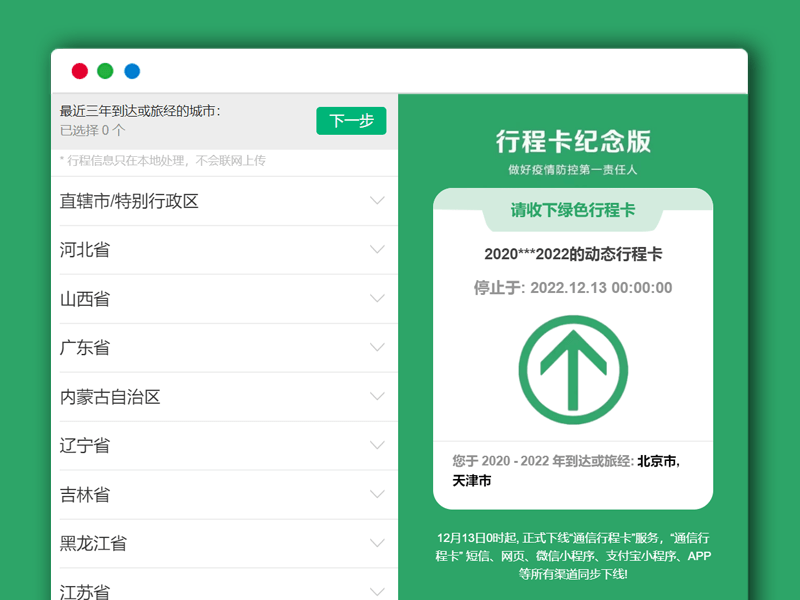The image size is (800, 600).
Task: Click the red browser window dot
Action: [x=79, y=71]
